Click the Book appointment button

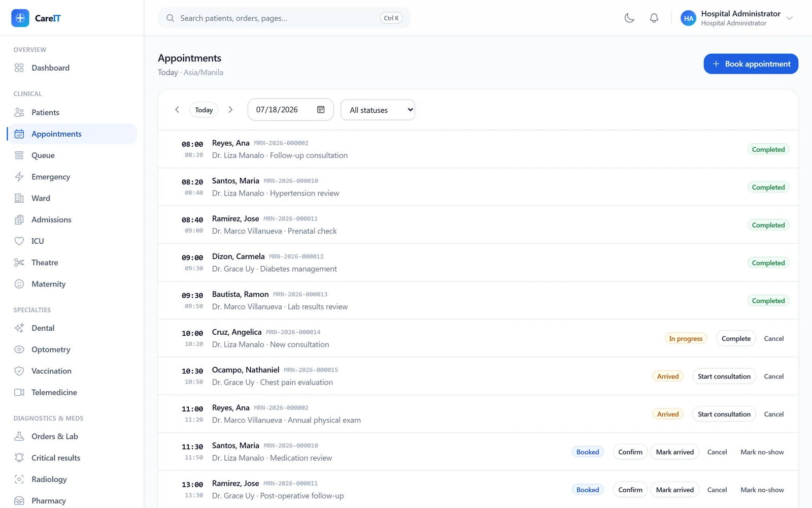coord(751,64)
